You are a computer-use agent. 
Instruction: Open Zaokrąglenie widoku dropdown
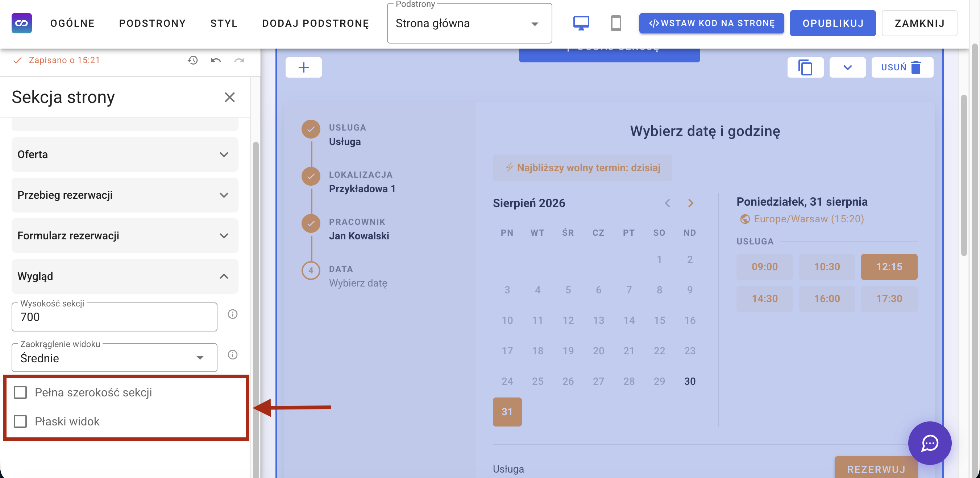click(115, 358)
